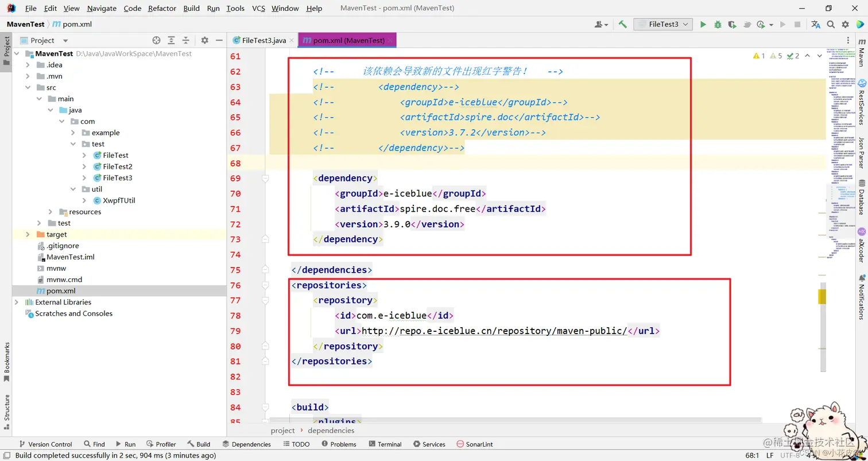Viewport: 868px width, 461px height.
Task: Expand the .mvn folder
Action: tap(28, 76)
